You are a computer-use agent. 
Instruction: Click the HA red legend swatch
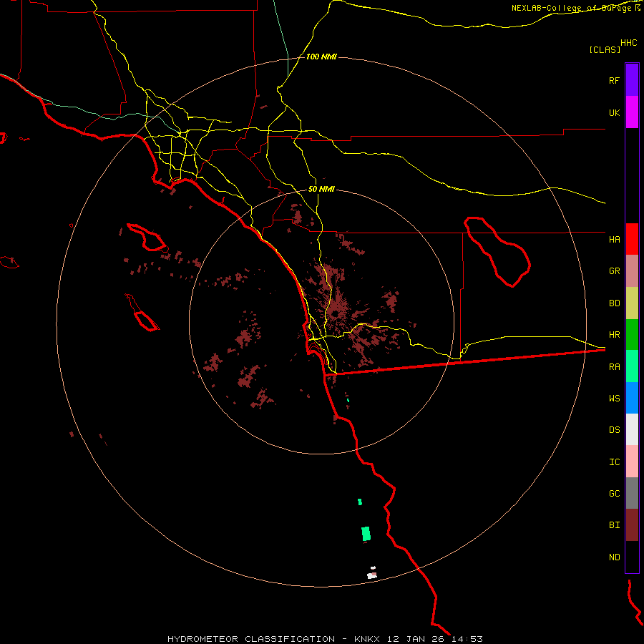tap(632, 239)
